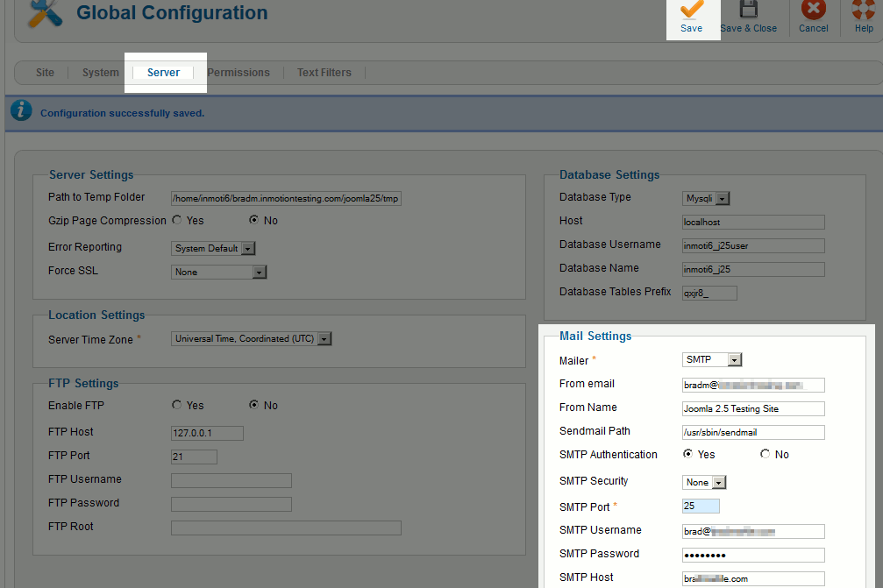Select Yes for Enable FTP
Image resolution: width=883 pixels, height=588 pixels.
point(177,406)
